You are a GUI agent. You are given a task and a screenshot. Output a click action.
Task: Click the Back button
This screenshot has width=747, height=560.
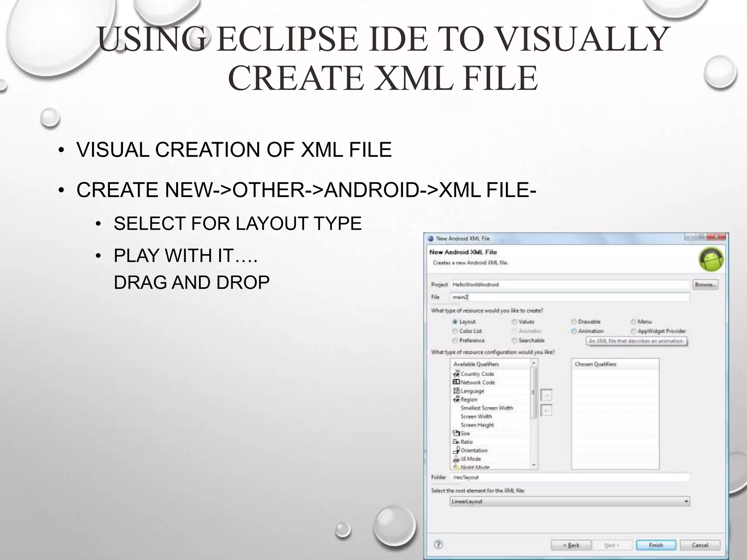(x=572, y=545)
